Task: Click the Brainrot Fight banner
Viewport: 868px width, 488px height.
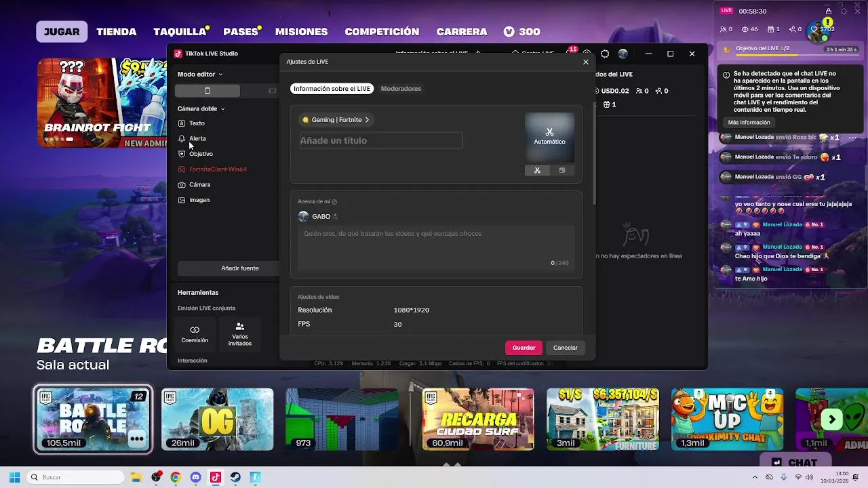Action: coord(102,103)
